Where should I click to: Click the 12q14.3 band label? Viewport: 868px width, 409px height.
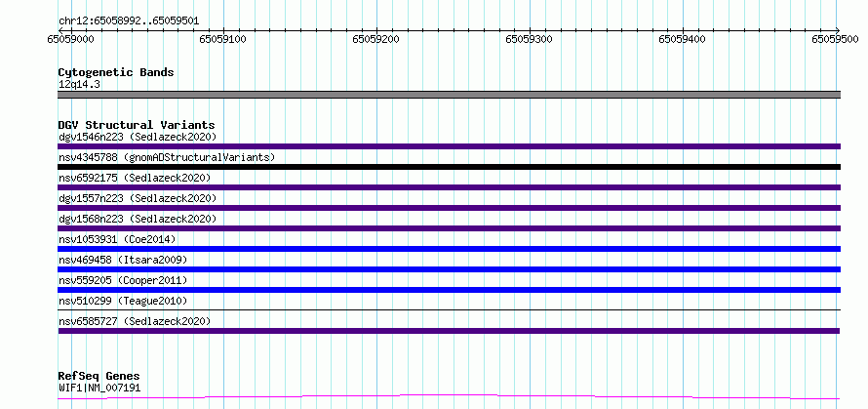point(79,85)
